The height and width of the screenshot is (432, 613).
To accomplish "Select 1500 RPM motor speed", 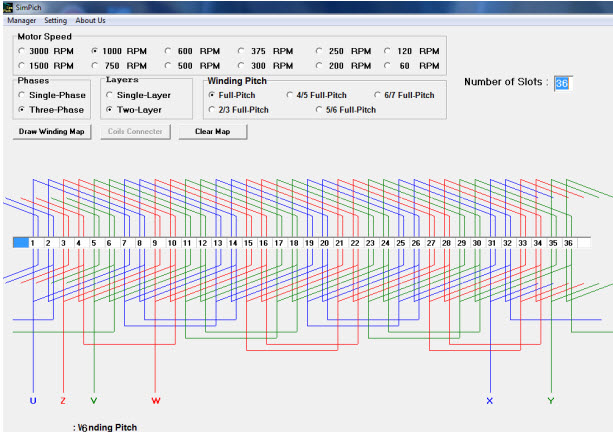I will 46,66.
